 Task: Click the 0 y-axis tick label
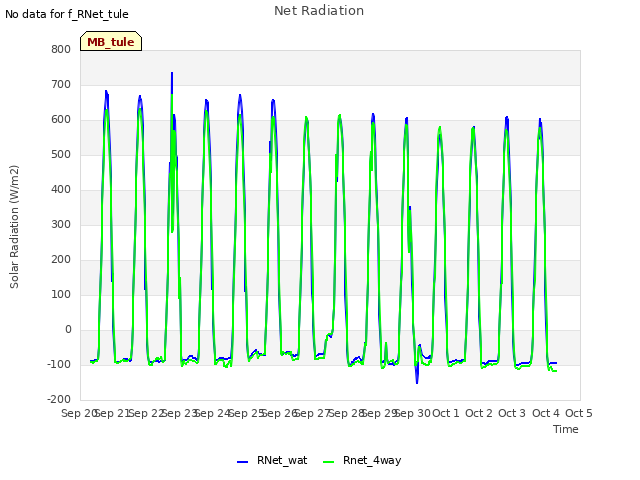(x=68, y=329)
